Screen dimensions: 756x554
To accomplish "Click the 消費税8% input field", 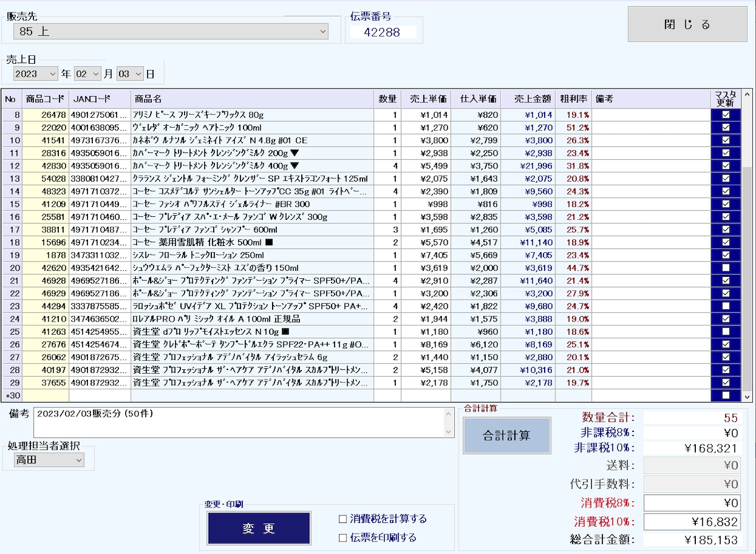I will point(692,503).
